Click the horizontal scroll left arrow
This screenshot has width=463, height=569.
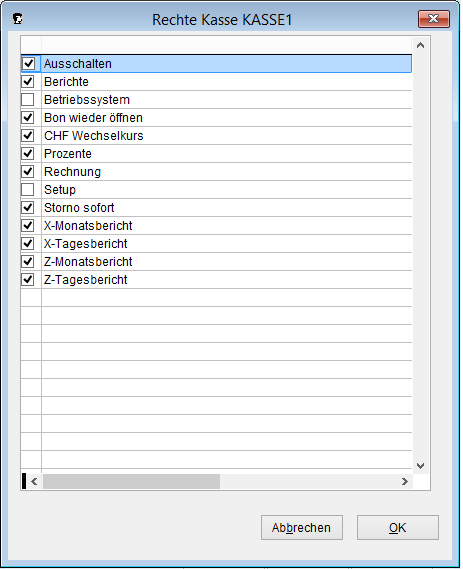coord(34,482)
